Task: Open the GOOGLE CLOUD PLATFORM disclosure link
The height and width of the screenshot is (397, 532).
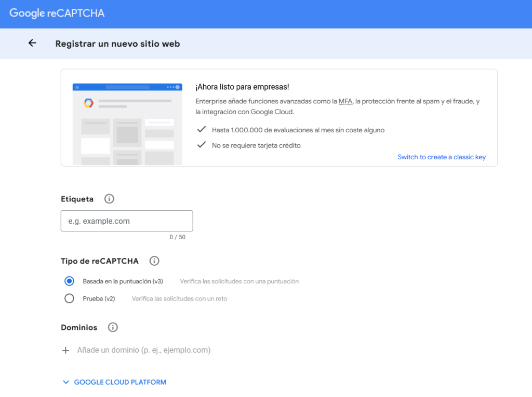Action: click(x=120, y=382)
